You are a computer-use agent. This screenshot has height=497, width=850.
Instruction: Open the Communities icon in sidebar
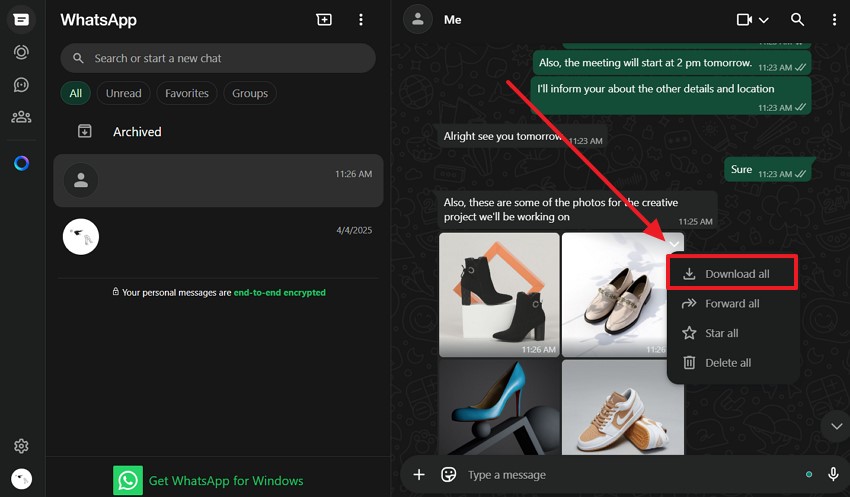point(21,117)
